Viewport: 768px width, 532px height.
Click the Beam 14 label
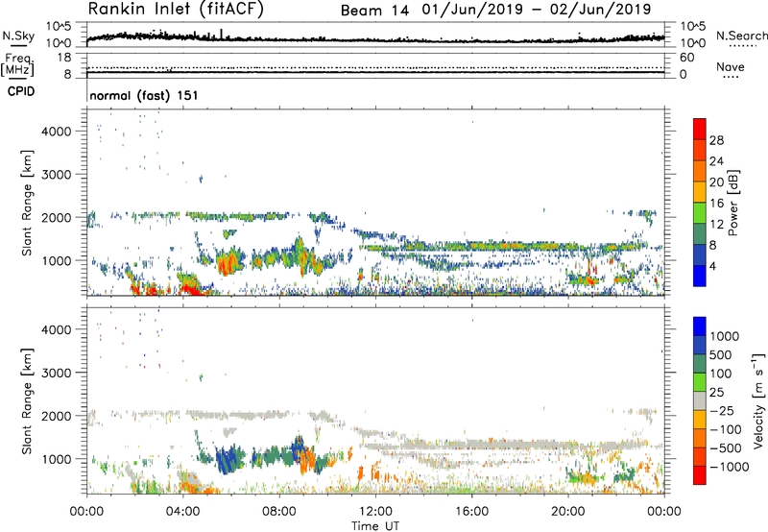(374, 11)
